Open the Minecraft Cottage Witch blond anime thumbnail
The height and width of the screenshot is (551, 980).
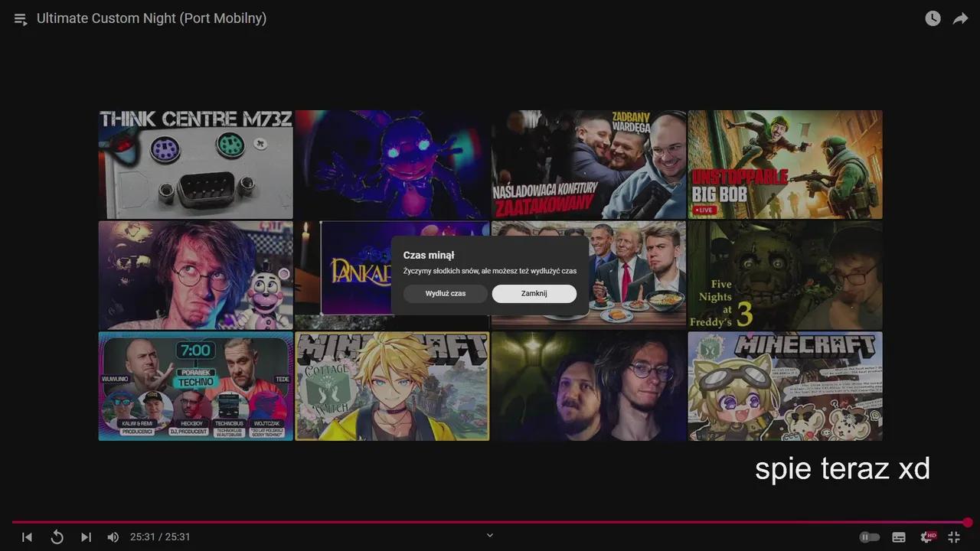click(x=392, y=386)
